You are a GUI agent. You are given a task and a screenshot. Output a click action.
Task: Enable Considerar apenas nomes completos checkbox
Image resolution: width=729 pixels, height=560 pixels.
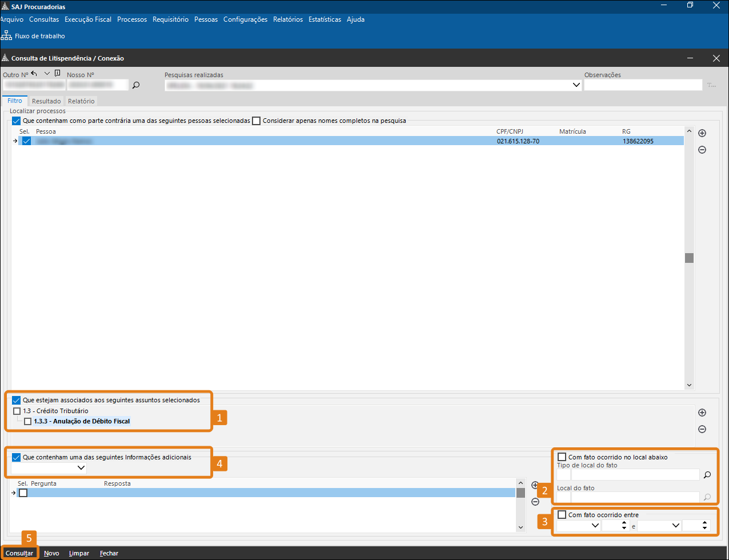point(257,121)
